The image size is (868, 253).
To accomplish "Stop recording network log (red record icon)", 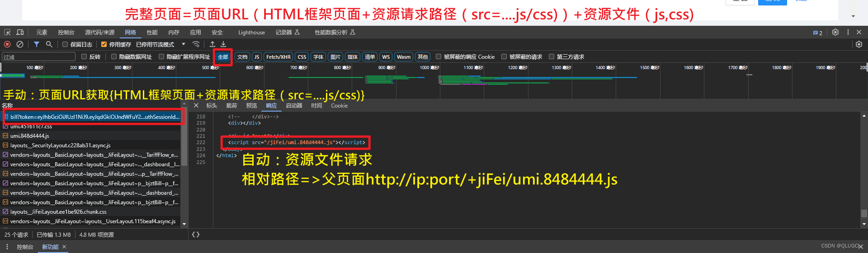I will pos(7,44).
